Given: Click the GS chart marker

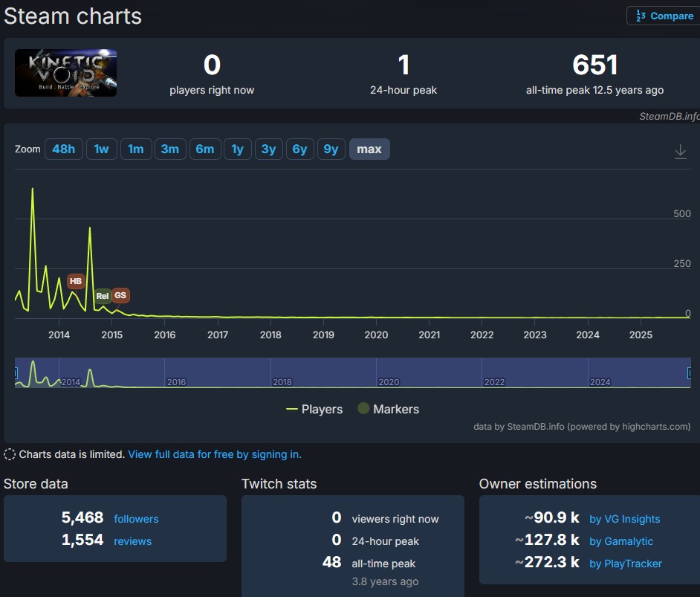Looking at the screenshot, I should [120, 295].
